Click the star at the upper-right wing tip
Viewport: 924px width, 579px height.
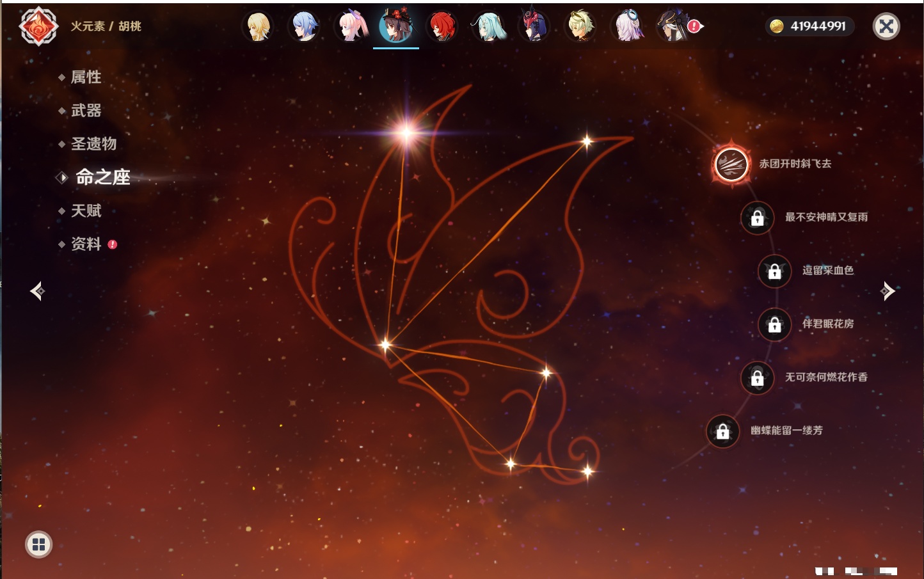(x=587, y=141)
